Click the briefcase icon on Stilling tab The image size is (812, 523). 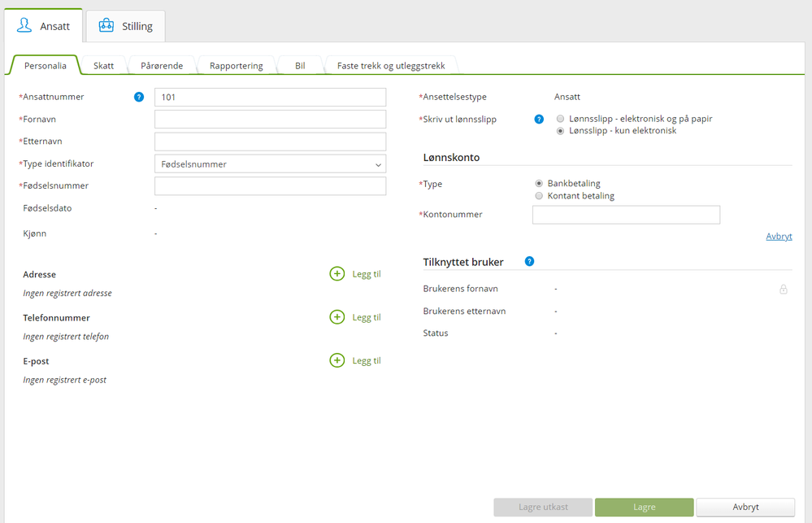[106, 26]
